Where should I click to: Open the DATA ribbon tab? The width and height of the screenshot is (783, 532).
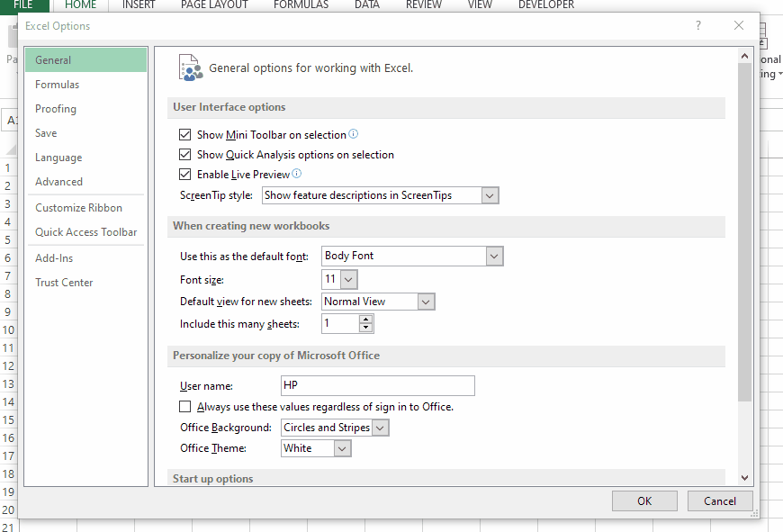(367, 5)
